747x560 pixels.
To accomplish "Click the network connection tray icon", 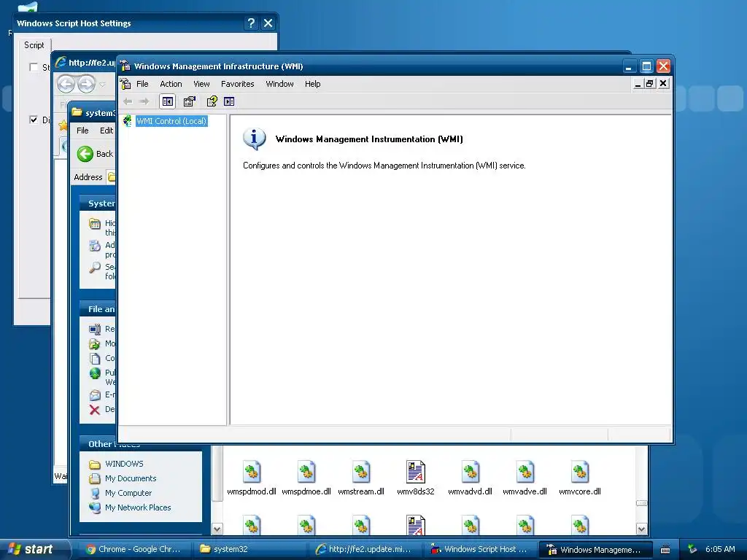I will pos(693,549).
